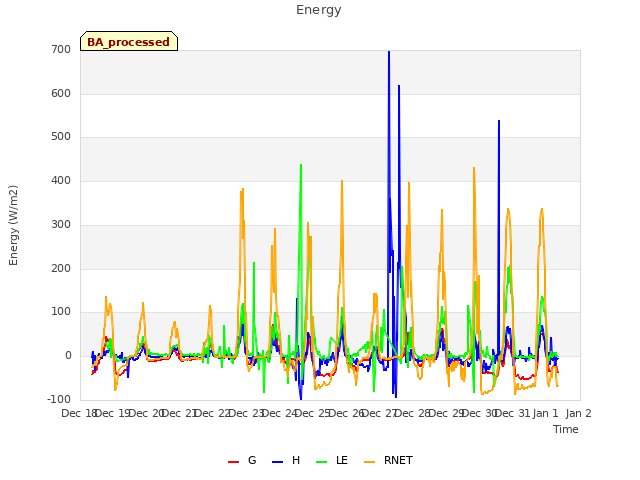Click the blue H legend color marker
Screen dimensions: 640x480
[x=277, y=462]
